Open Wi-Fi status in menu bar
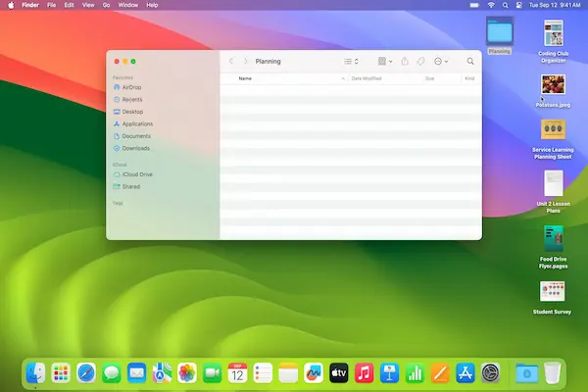Screen dimensions: 588x392 [x=491, y=5]
